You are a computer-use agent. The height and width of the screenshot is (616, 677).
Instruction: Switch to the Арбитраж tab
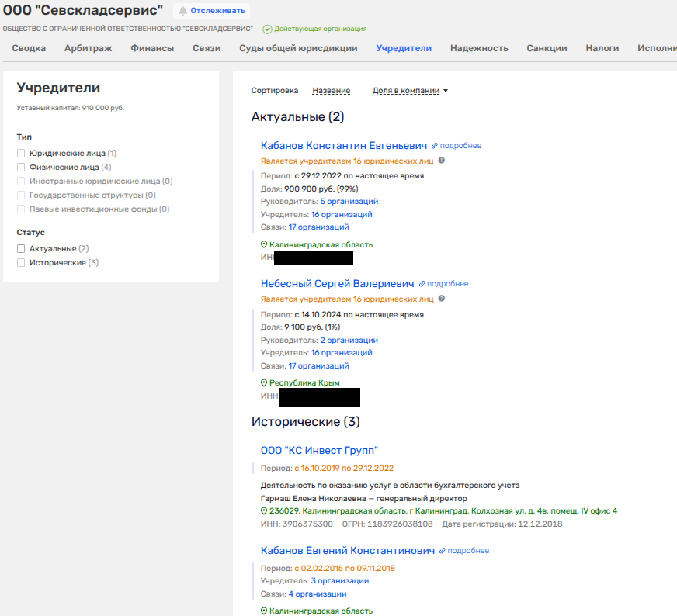click(88, 48)
